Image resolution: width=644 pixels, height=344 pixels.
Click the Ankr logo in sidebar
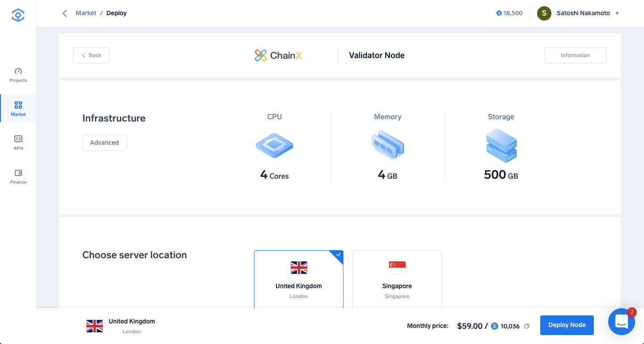click(x=18, y=15)
